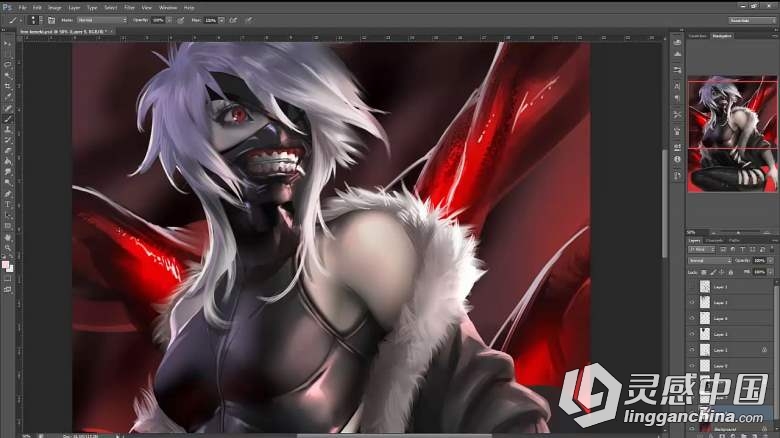Select the Eraser tool

point(7,151)
